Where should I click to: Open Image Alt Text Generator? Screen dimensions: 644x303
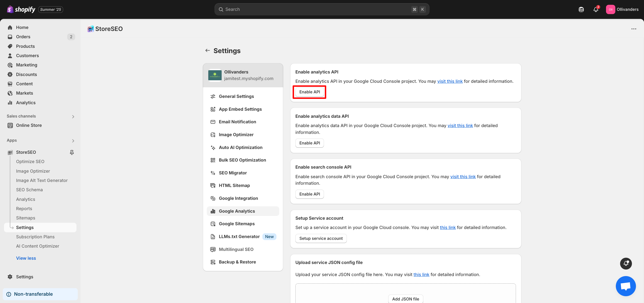click(42, 180)
